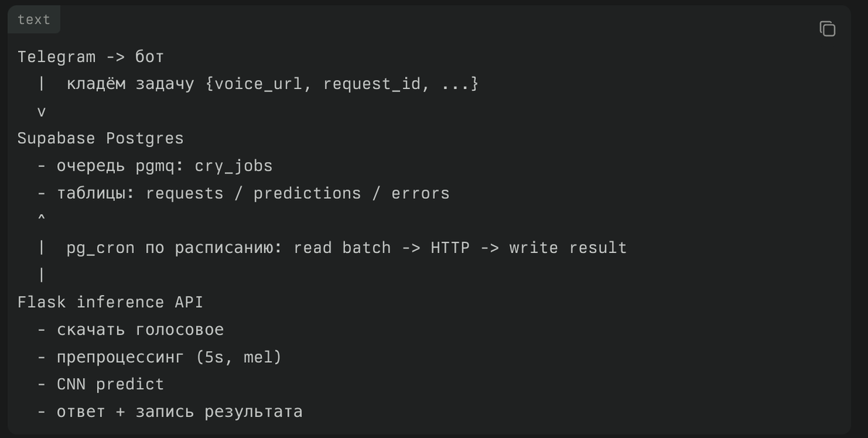Click the "write result" text
868x438 pixels.
point(568,248)
